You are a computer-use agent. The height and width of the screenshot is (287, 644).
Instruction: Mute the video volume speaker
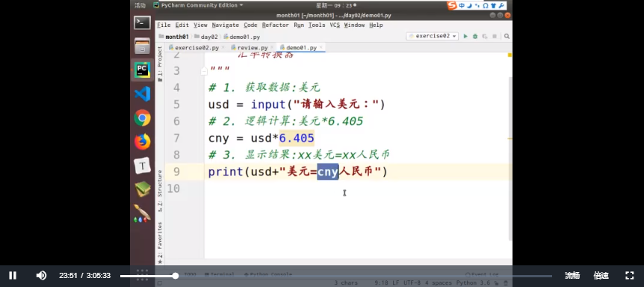click(x=41, y=276)
